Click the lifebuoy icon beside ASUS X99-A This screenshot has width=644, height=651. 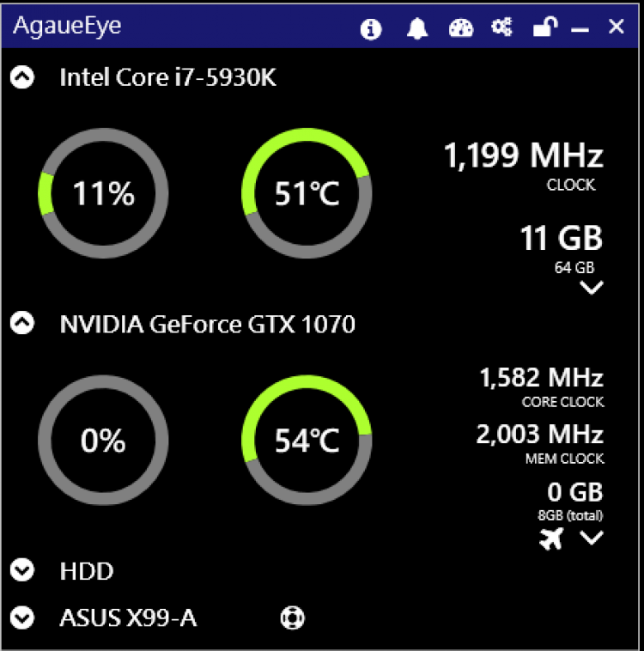pyautogui.click(x=293, y=618)
